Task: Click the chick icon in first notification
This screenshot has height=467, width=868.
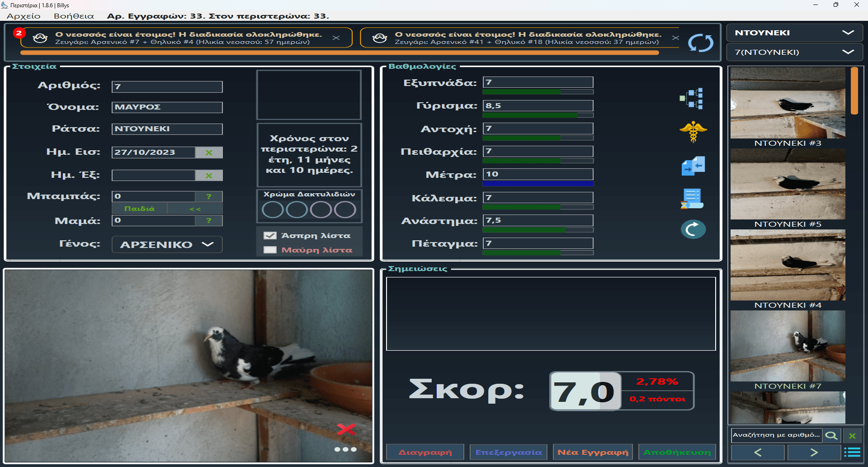Action: coord(40,38)
